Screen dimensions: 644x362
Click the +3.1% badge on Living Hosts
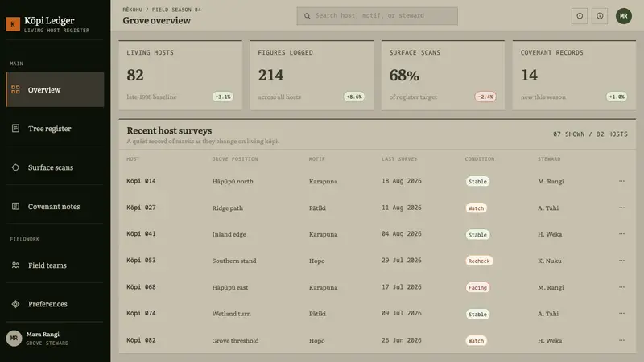click(x=223, y=97)
